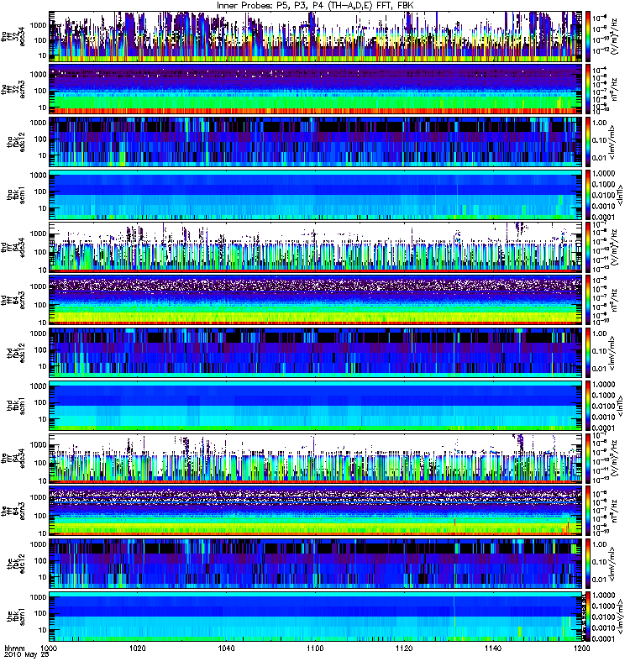Click the color bar beside thd fbk edc12 panel
Viewport: 630px width, 672px height.
tap(587, 353)
